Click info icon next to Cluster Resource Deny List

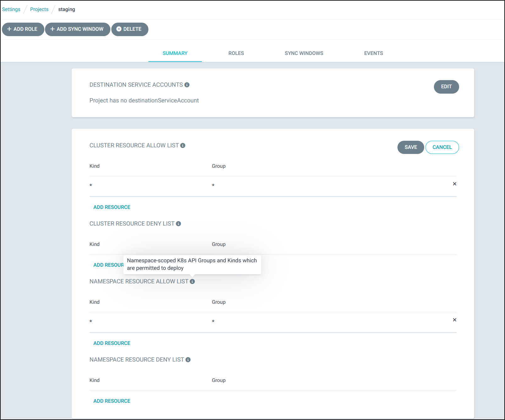[x=178, y=224]
